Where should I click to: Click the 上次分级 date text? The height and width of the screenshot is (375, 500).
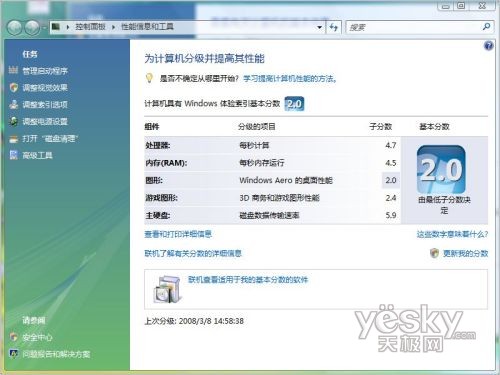(194, 321)
